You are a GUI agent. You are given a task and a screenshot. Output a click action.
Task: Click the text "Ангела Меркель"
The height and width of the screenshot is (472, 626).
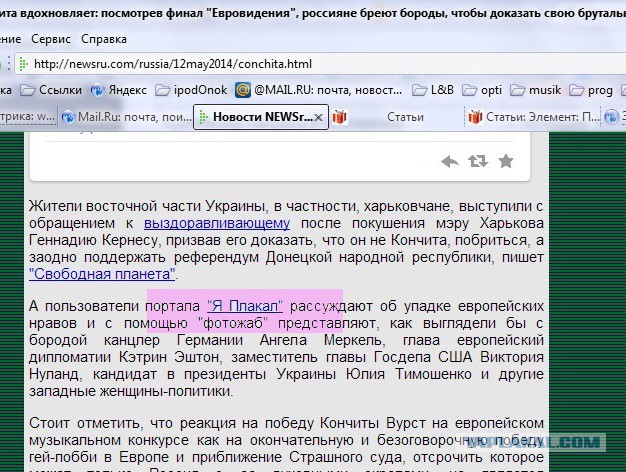(x=322, y=340)
